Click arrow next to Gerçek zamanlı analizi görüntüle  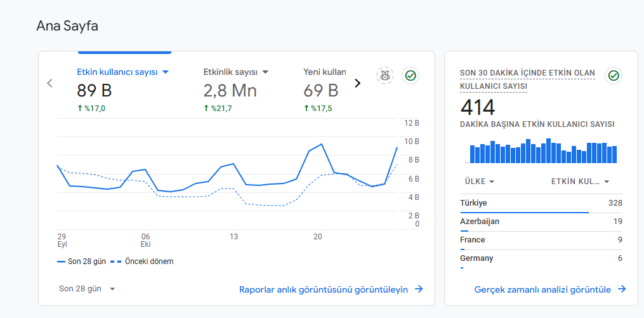(622, 289)
